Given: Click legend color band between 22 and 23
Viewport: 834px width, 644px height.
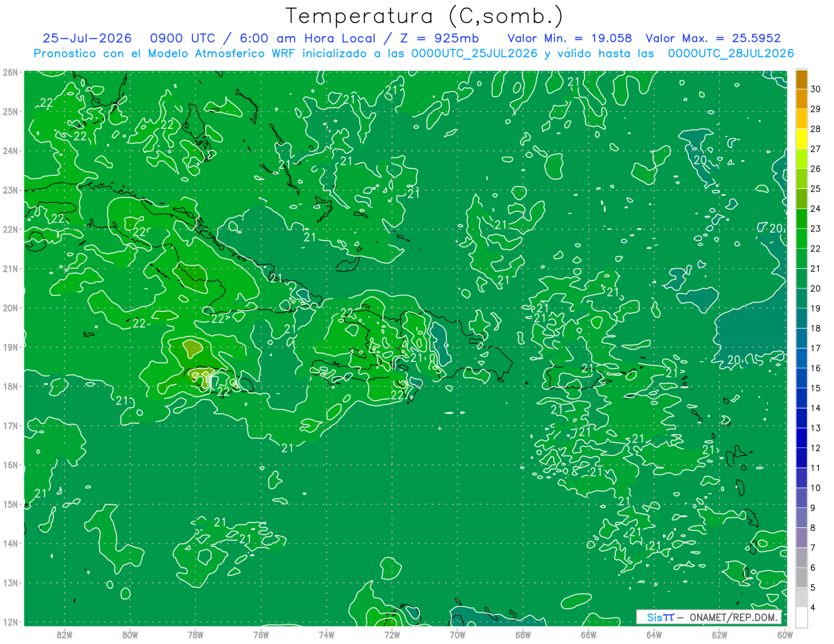Looking at the screenshot, I should click(801, 238).
